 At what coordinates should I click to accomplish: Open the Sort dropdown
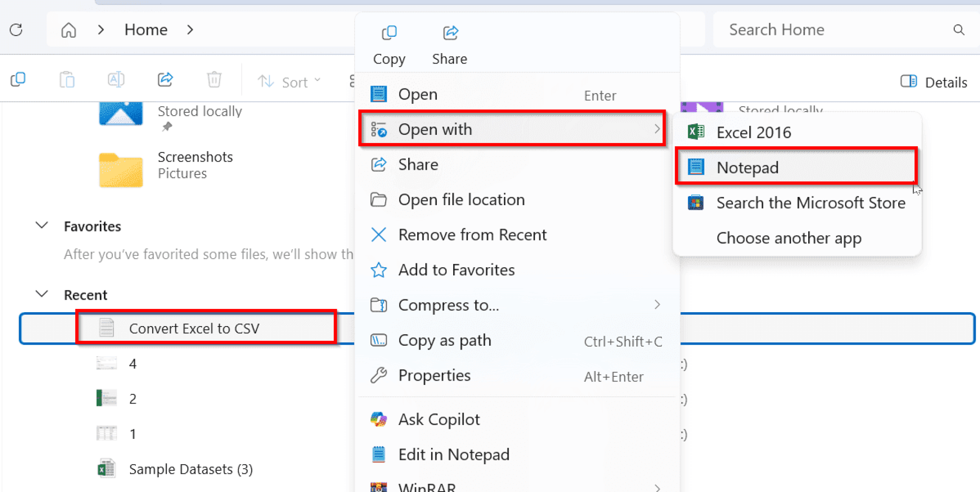pos(289,81)
